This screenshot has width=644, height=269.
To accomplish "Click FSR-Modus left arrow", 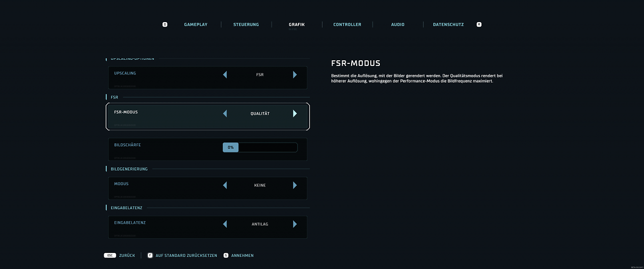I will 225,114.
